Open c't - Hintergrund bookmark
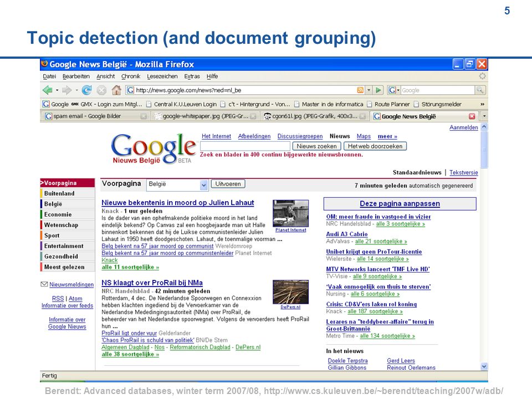 click(x=255, y=104)
